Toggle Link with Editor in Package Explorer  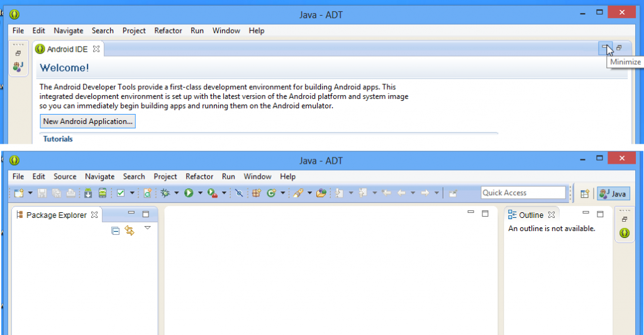(130, 230)
